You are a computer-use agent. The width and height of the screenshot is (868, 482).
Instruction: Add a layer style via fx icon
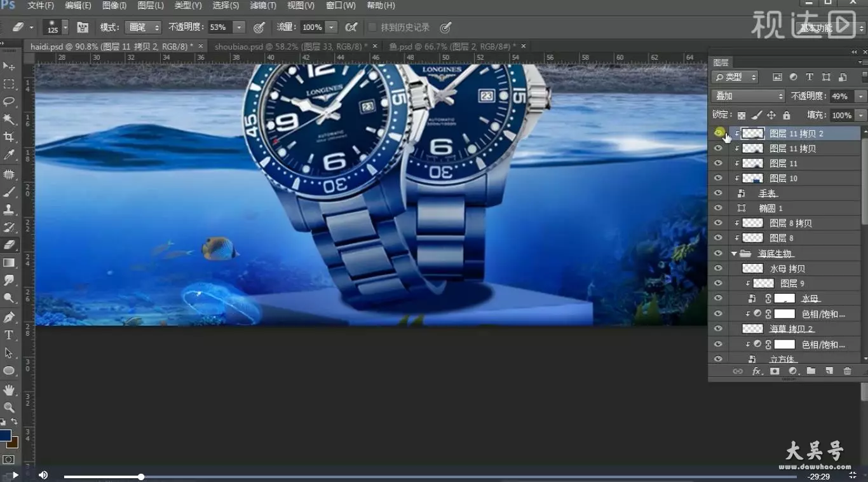756,371
